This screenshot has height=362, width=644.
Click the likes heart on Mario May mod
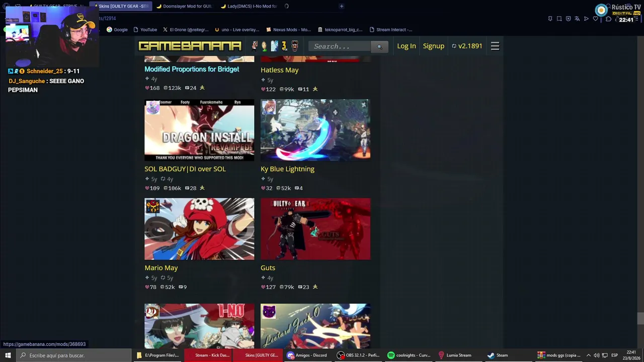click(147, 287)
